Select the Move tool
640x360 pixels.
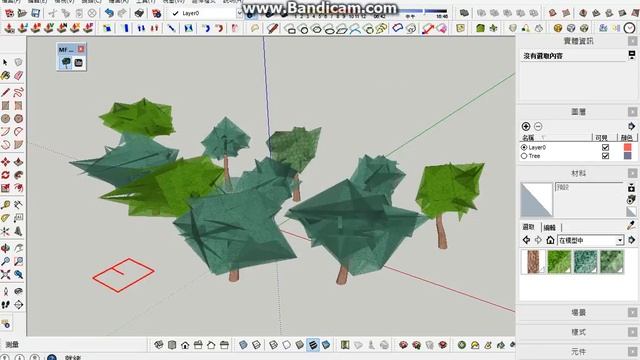[x=5, y=162]
